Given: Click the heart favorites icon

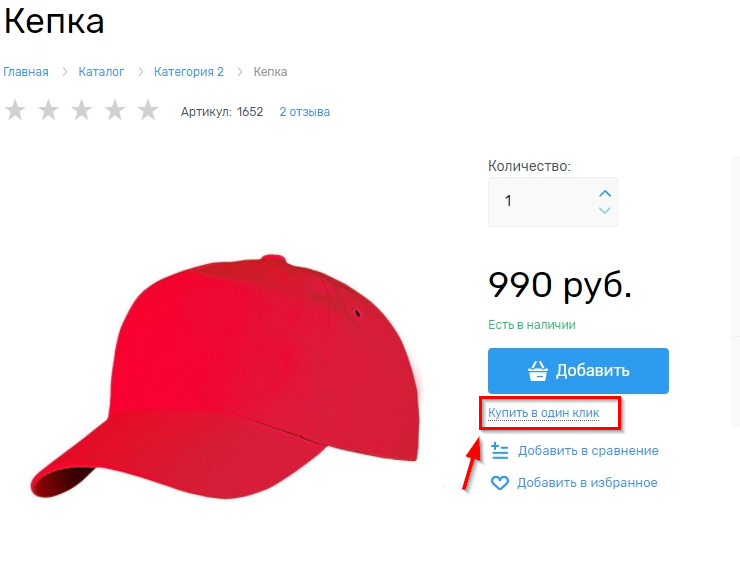Looking at the screenshot, I should [x=500, y=483].
